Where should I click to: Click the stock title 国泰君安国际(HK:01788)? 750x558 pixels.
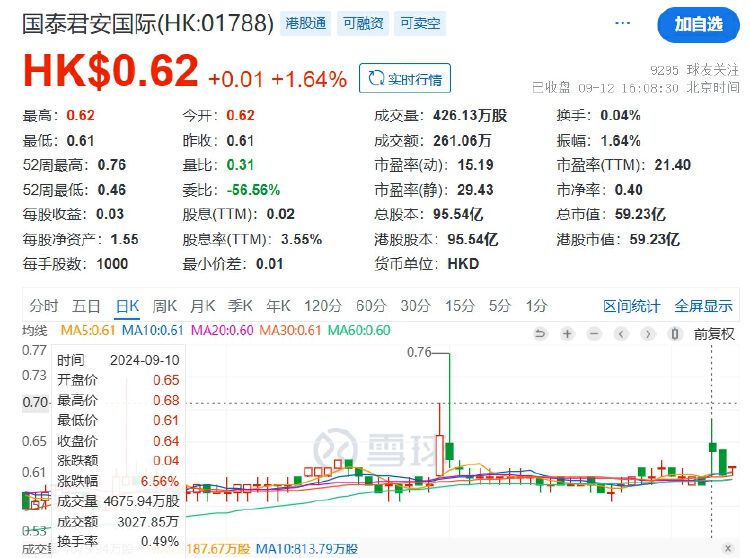click(147, 23)
